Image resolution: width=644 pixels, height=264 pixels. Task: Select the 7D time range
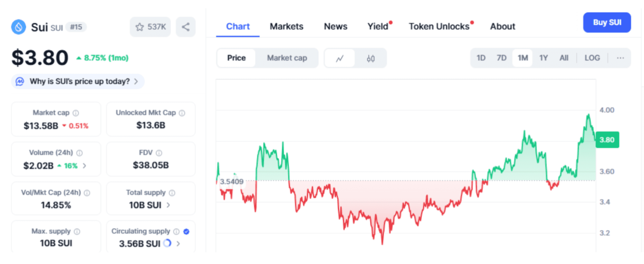(501, 58)
